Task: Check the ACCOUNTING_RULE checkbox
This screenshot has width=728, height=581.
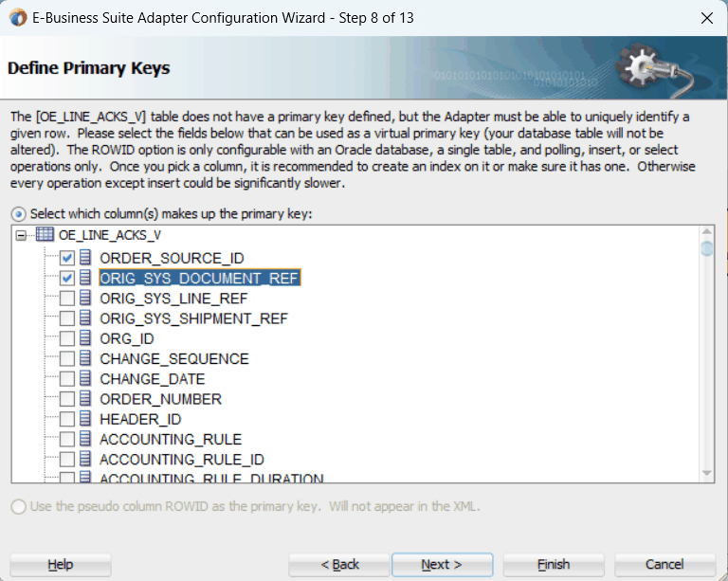Action: point(67,440)
